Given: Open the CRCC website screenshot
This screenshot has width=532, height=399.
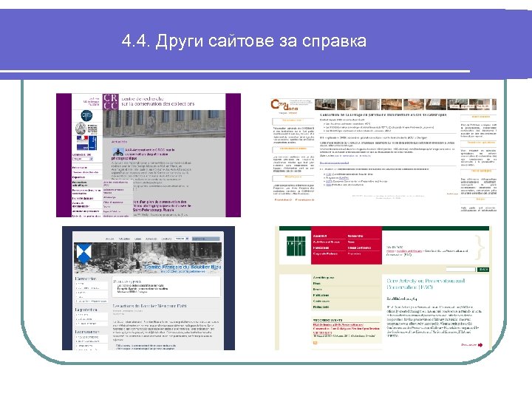Looking at the screenshot, I should click(x=149, y=155).
